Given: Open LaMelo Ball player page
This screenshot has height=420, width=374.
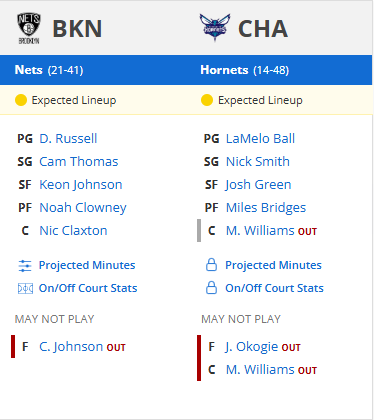Looking at the screenshot, I should coord(260,139).
